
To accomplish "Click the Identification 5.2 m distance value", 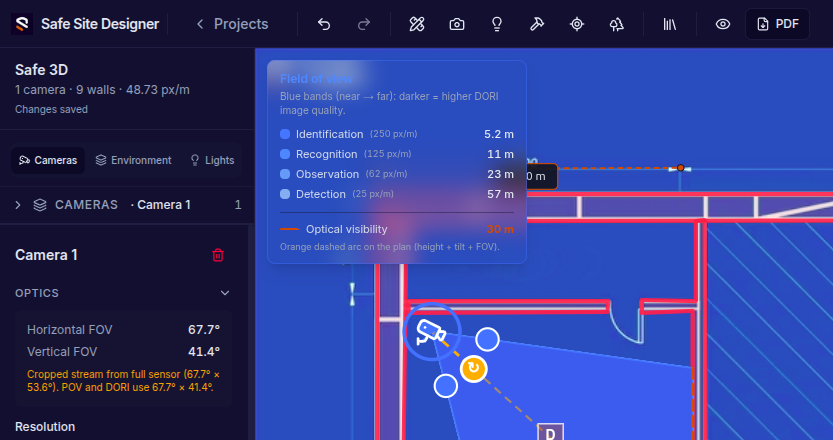I will (x=499, y=134).
